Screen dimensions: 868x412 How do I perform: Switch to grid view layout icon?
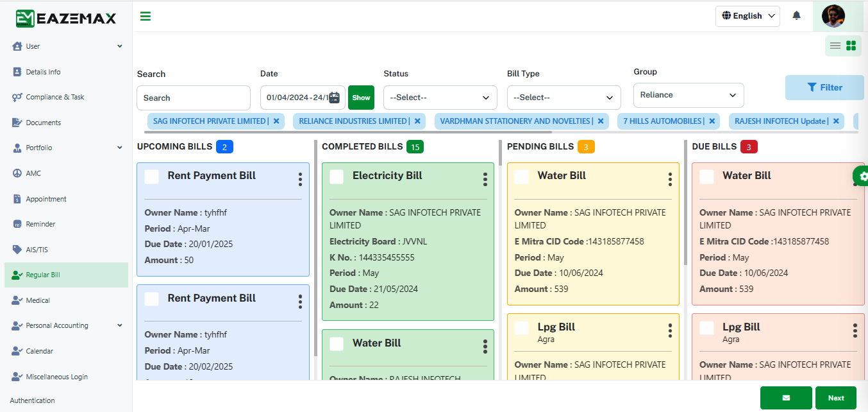coord(851,46)
